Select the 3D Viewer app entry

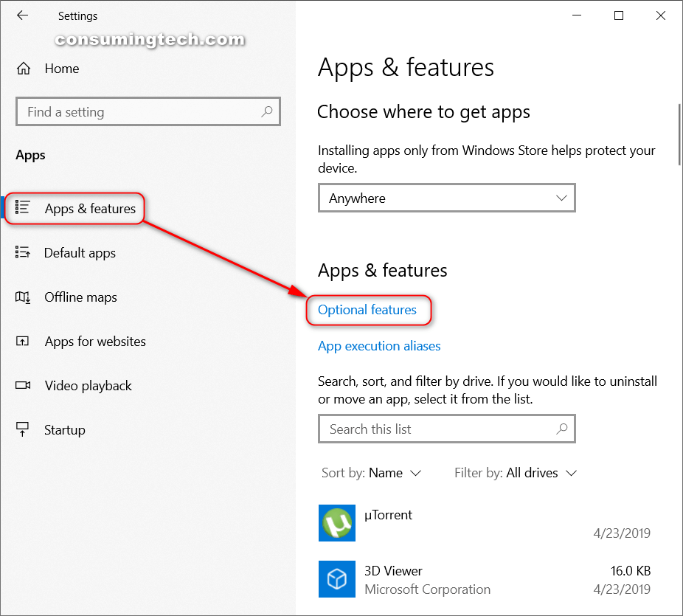[x=485, y=579]
